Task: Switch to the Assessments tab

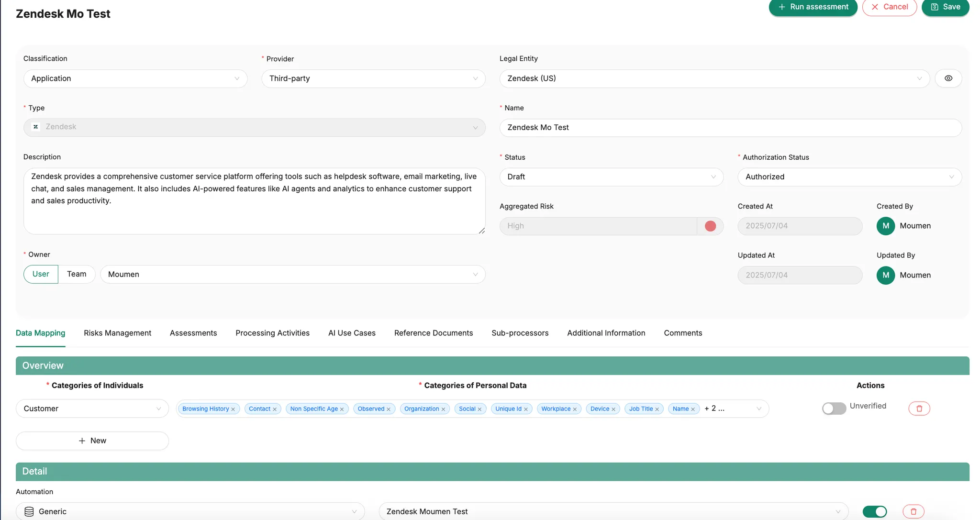Action: 193,333
